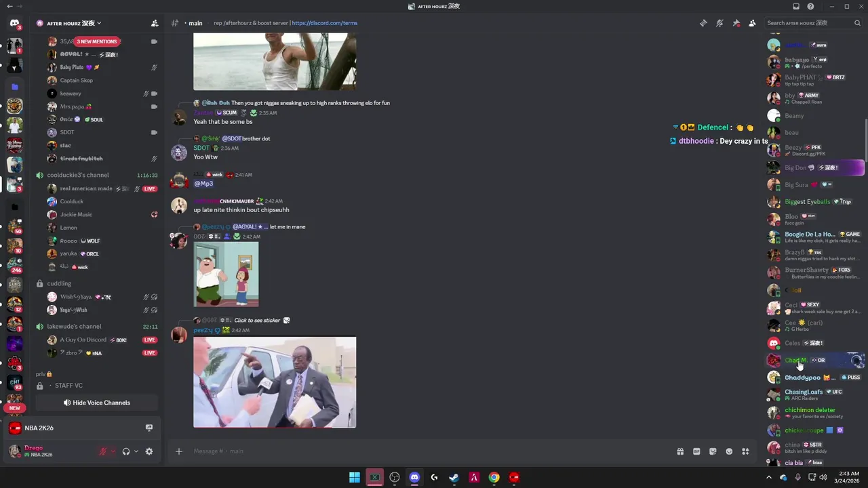Screen dimensions: 868x488
Task: Select ChasingLoafs in member list
Action: (x=815, y=394)
